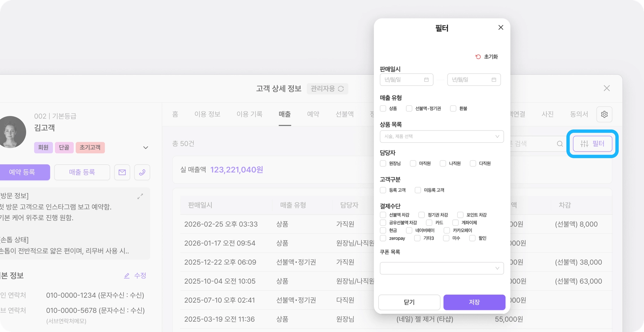Click the search magnifier icon
This screenshot has width=644, height=332.
pos(560,144)
